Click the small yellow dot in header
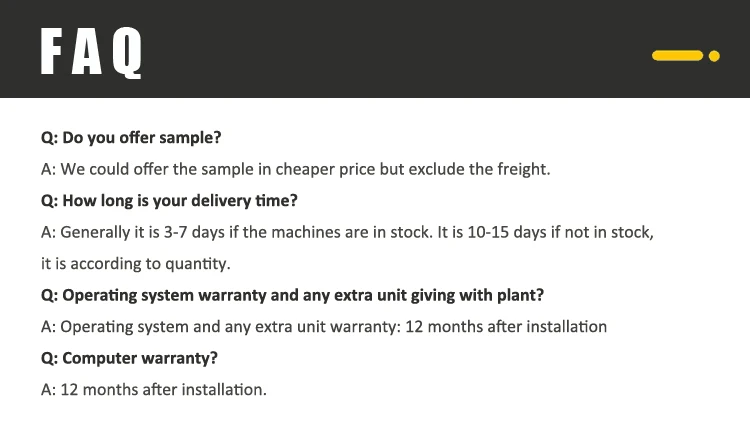The image size is (750, 442). pos(714,56)
